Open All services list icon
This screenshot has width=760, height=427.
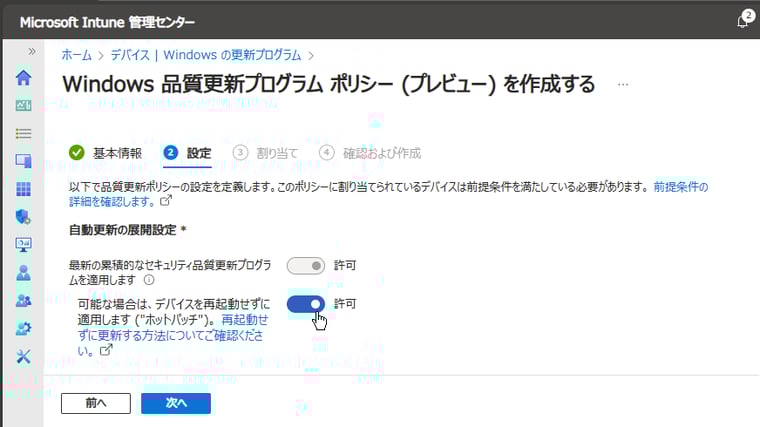[x=23, y=133]
